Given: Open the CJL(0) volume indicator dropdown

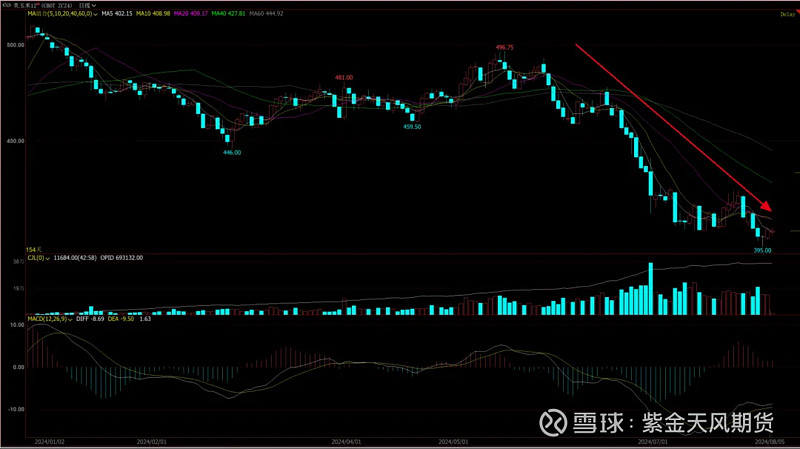Looking at the screenshot, I should pyautogui.click(x=47, y=257).
